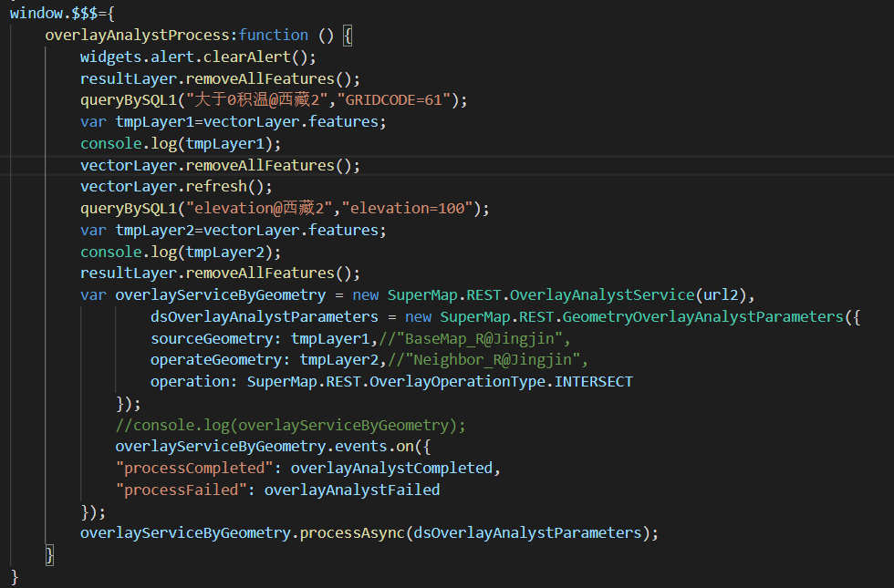Click 'dsOverlayAnalystParameters = new' text

point(291,317)
